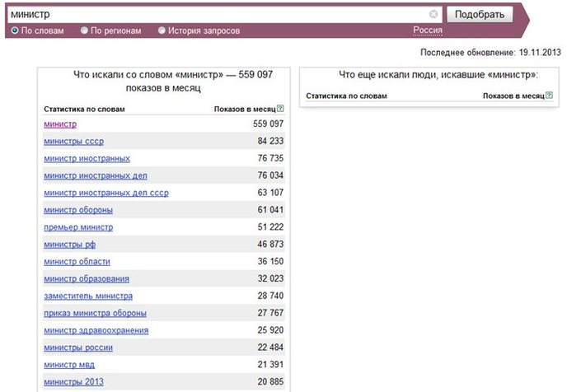This screenshot has width=567, height=392.
Task: Open the 'министры ссср' link
Action: (74, 142)
